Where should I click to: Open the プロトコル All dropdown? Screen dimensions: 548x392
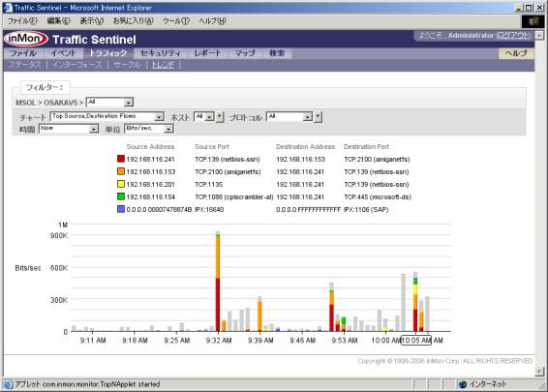coord(289,116)
